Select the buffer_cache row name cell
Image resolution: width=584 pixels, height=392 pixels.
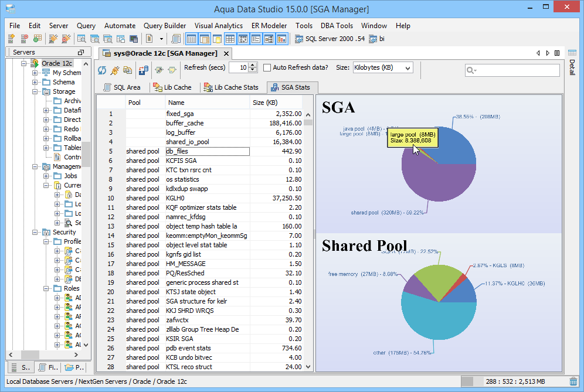click(207, 123)
